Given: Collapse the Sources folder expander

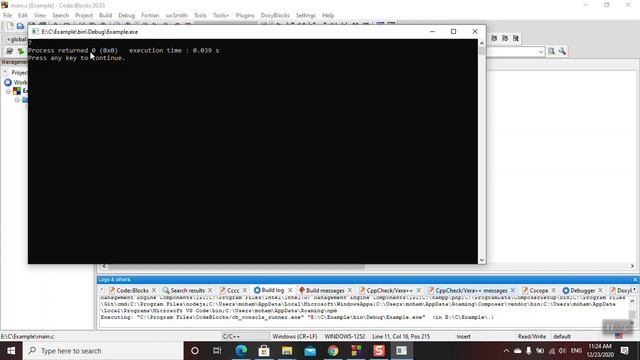Looking at the screenshot, I should 17,100.
